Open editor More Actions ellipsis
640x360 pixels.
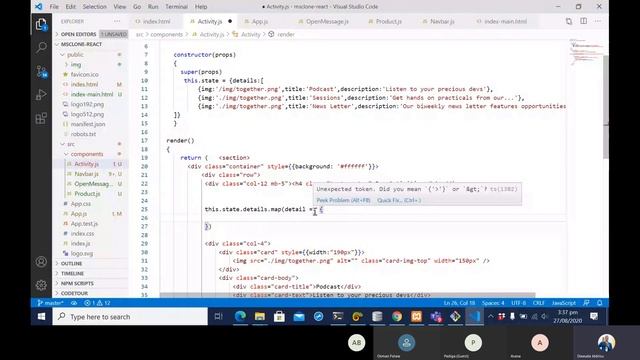pyautogui.click(x=598, y=21)
